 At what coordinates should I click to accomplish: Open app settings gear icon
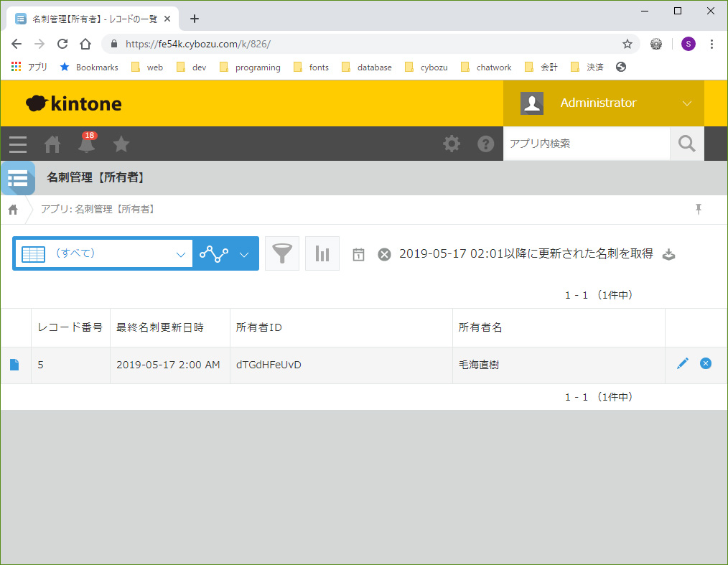452,144
